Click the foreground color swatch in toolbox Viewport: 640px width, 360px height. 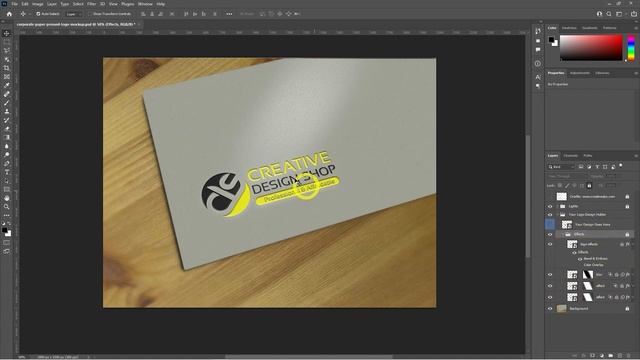(4, 231)
